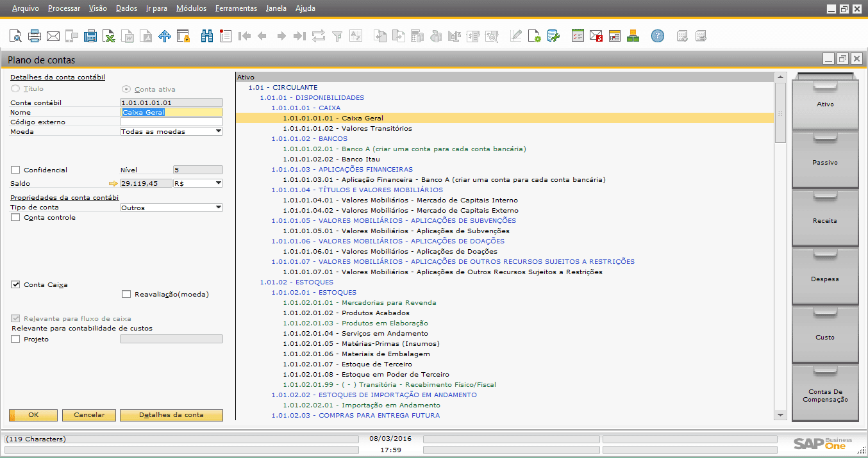Enable the Conta controle checkbox

15,218
